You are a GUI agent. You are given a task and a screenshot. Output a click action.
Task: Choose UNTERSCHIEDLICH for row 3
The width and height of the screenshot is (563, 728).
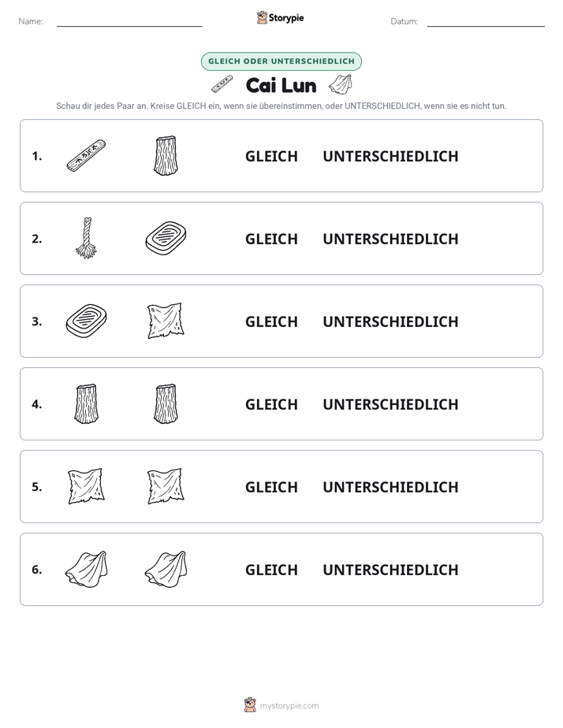(x=390, y=321)
